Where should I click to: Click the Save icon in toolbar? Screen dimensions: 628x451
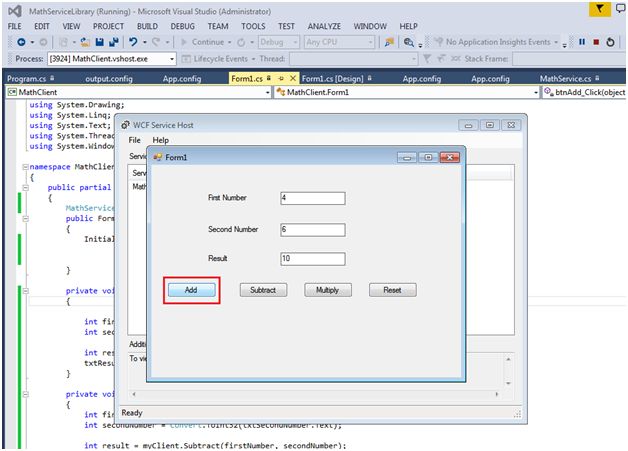100,42
